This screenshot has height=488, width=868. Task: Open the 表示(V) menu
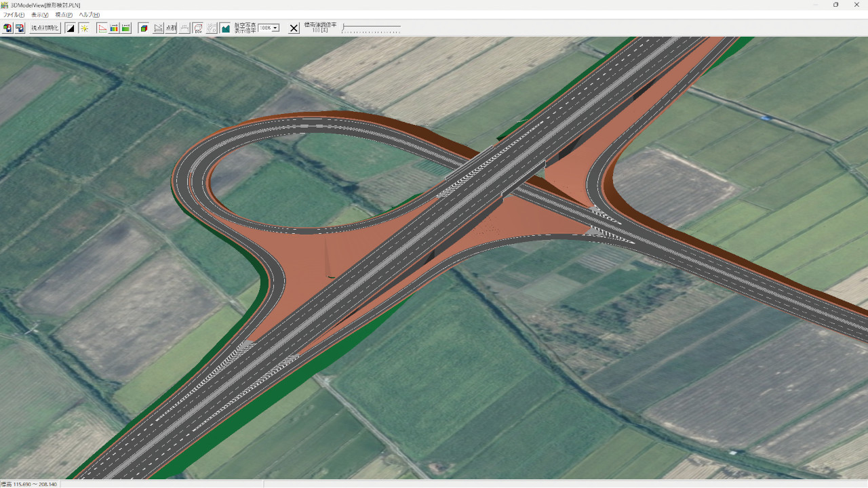click(40, 15)
